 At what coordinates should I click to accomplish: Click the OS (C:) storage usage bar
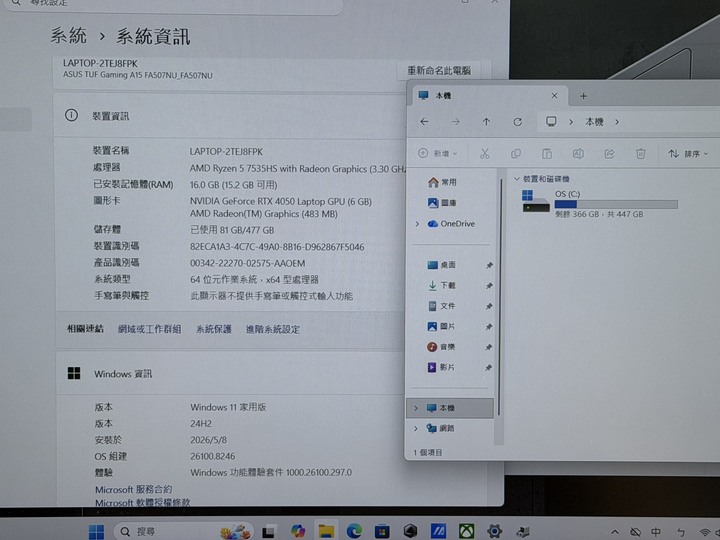click(616, 204)
